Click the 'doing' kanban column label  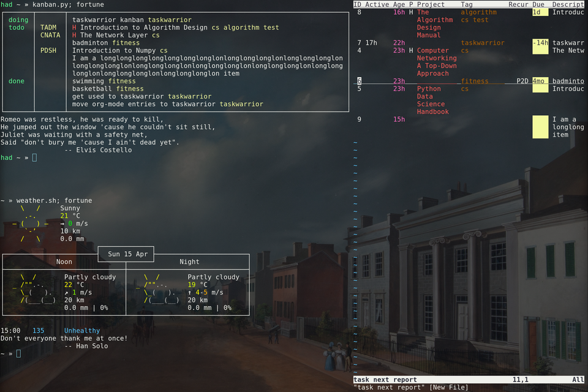(18, 20)
